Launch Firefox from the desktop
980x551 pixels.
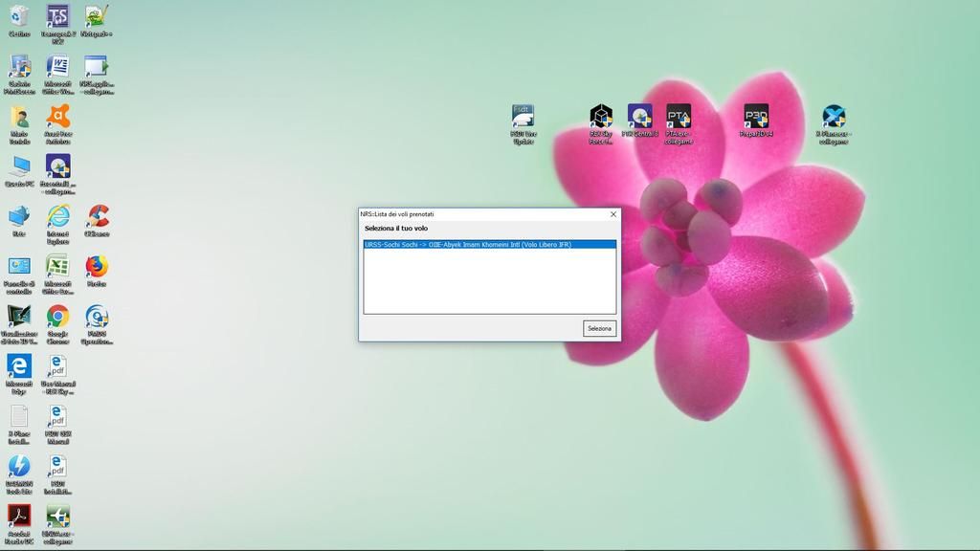(97, 266)
